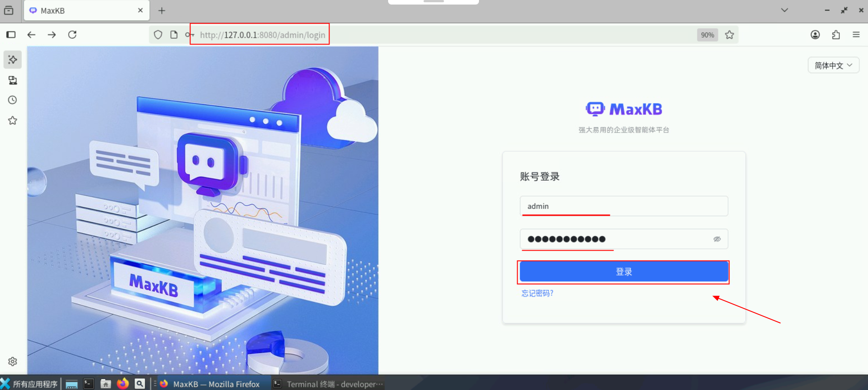This screenshot has width=868, height=390.
Task: Open sidebar settings gear icon
Action: (13, 361)
